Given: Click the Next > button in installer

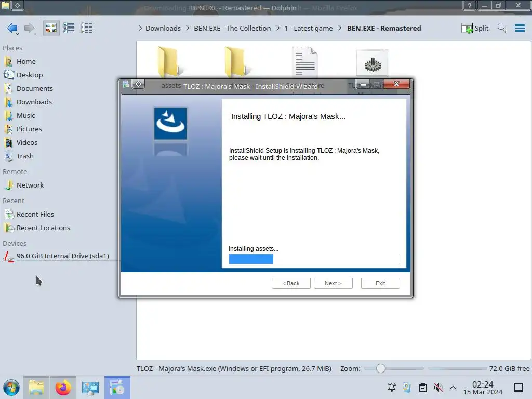Looking at the screenshot, I should pos(333,283).
